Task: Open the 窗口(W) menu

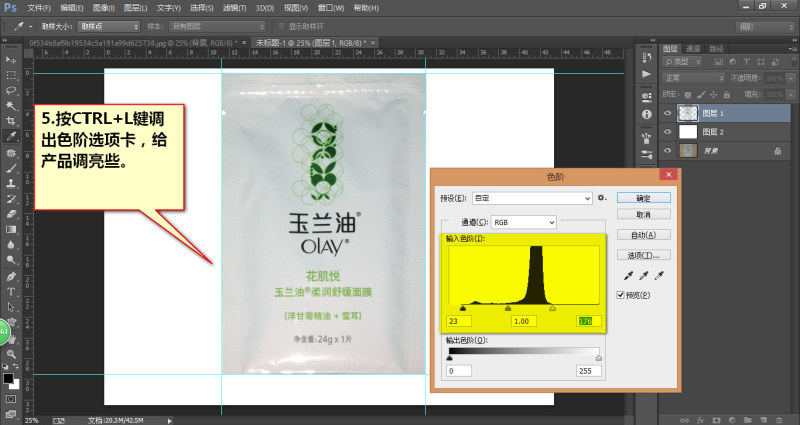Action: click(331, 8)
